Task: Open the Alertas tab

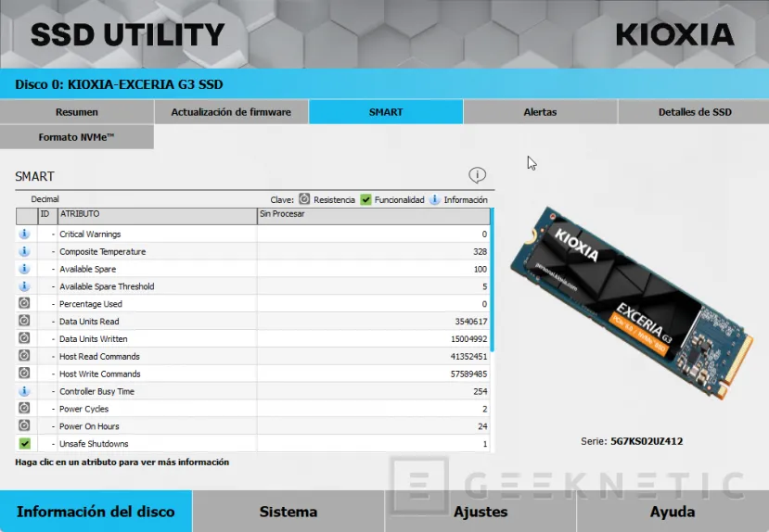Action: [540, 112]
